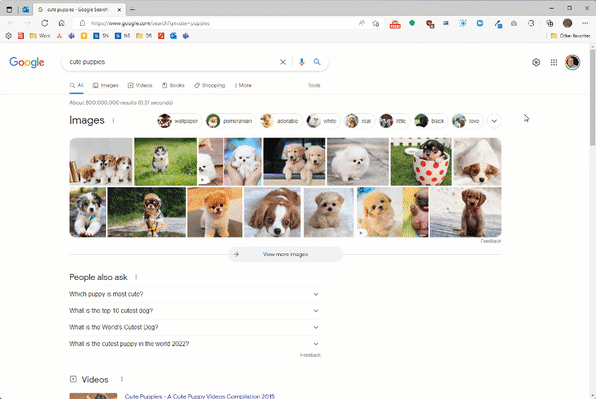The width and height of the screenshot is (596, 399).
Task: Open the search Tools options
Action: pos(314,86)
